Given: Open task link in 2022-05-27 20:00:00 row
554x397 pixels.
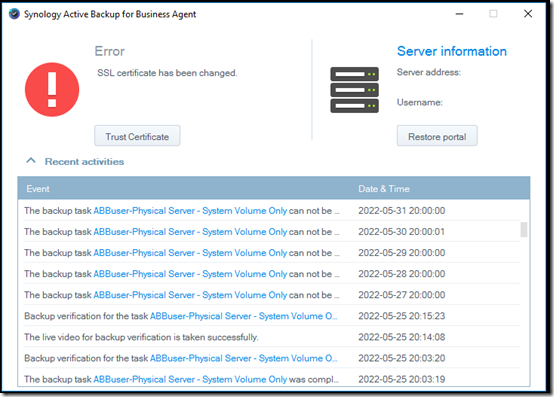Looking at the screenshot, I should pos(190,295).
